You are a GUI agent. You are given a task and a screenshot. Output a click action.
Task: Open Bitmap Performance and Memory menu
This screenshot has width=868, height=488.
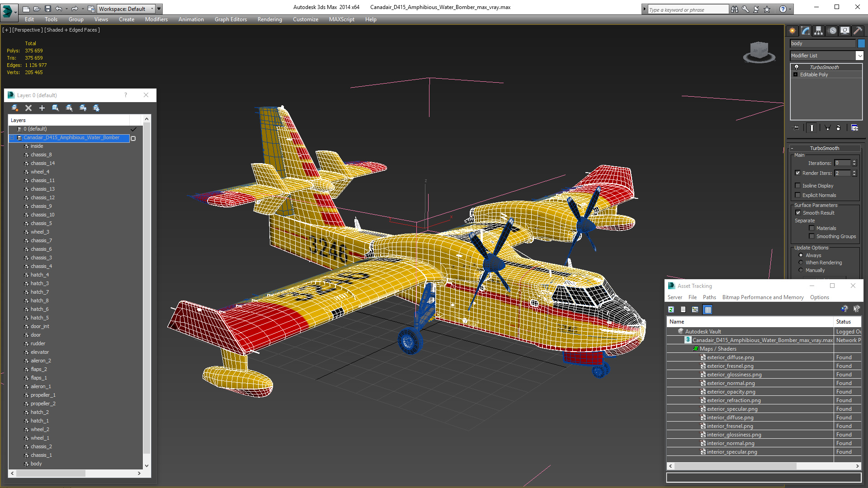tap(763, 297)
